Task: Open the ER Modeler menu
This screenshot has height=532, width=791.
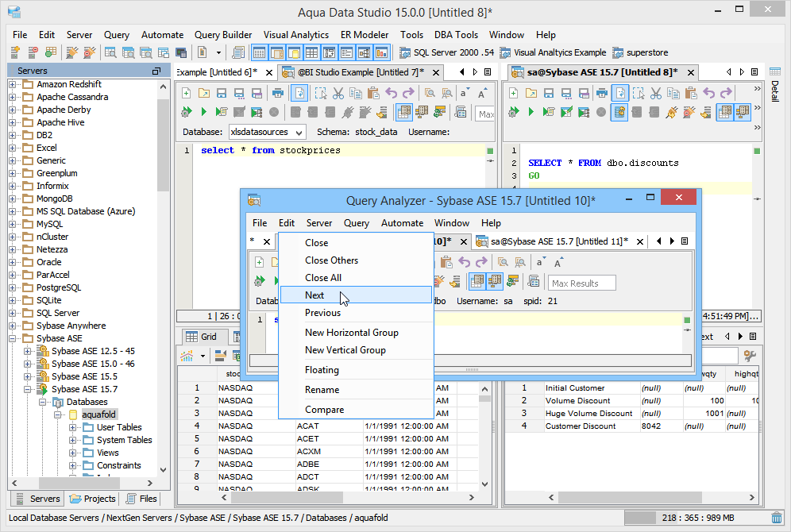Action: [365, 35]
